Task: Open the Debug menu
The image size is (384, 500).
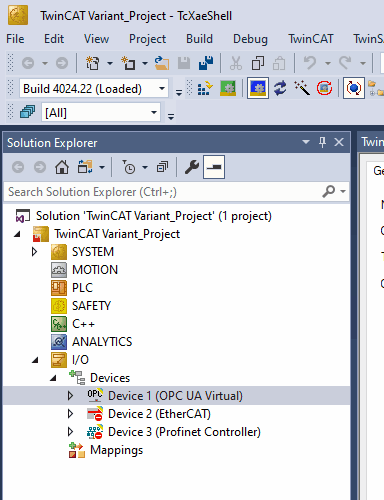Action: pos(250,39)
